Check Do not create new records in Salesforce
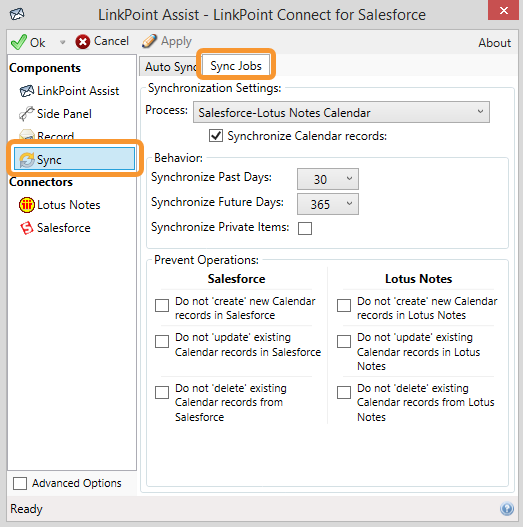The height and width of the screenshot is (527, 523). tap(162, 306)
